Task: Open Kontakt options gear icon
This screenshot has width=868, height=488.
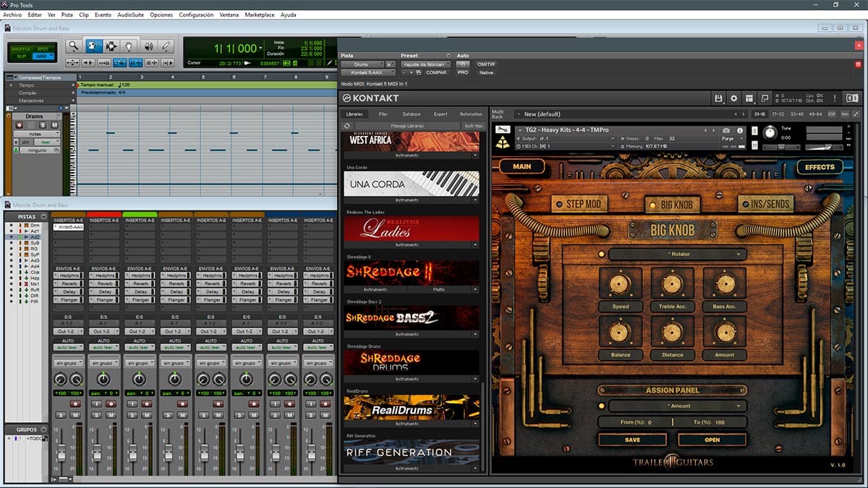Action: point(733,98)
